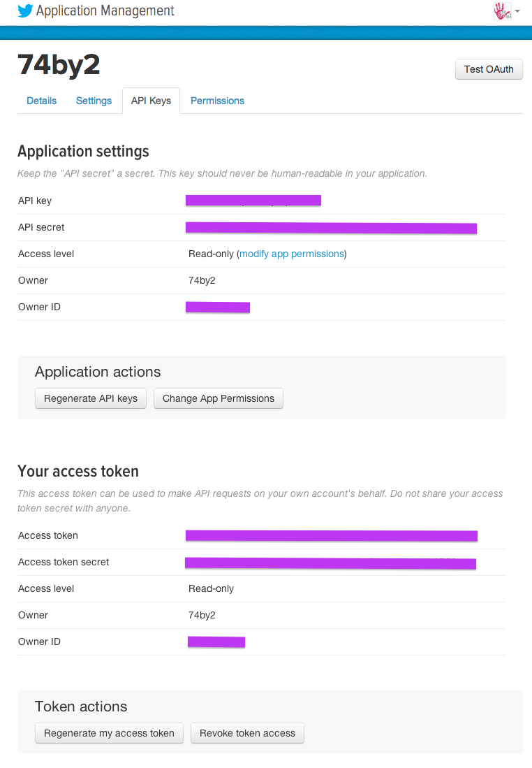Click the Twitter bird logo
Viewport: 532px width, 768px height.
(x=25, y=10)
